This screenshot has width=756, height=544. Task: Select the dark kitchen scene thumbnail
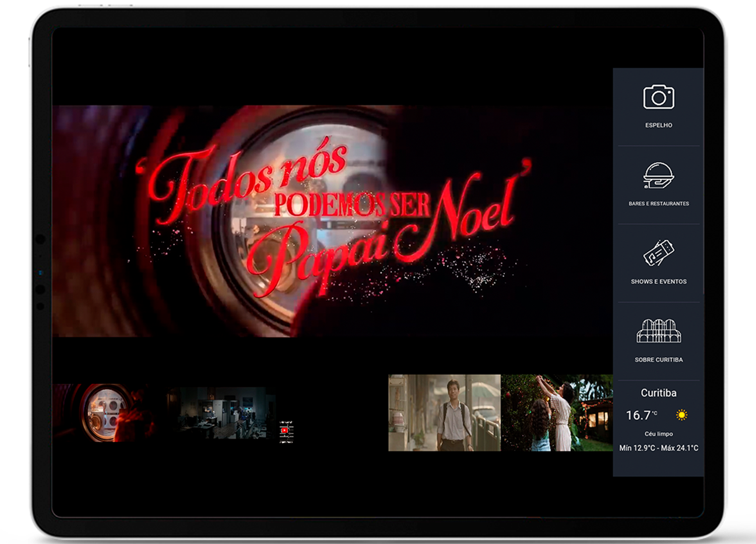222,413
